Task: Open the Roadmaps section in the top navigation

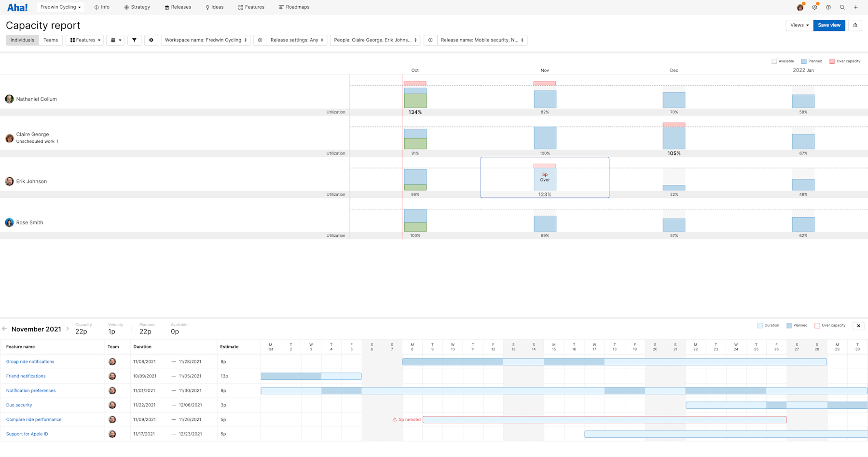Action: pyautogui.click(x=294, y=7)
